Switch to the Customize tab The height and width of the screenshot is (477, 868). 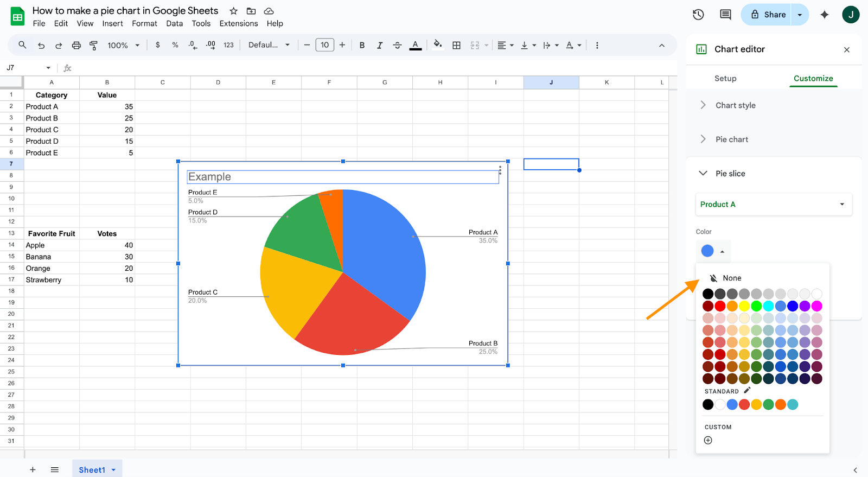pos(813,79)
